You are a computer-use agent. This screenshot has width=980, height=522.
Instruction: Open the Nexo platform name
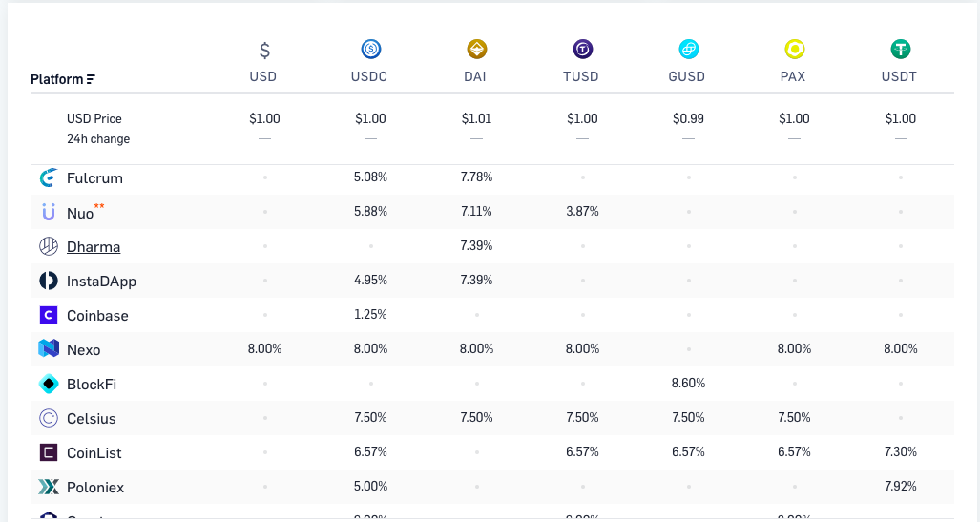tap(84, 350)
